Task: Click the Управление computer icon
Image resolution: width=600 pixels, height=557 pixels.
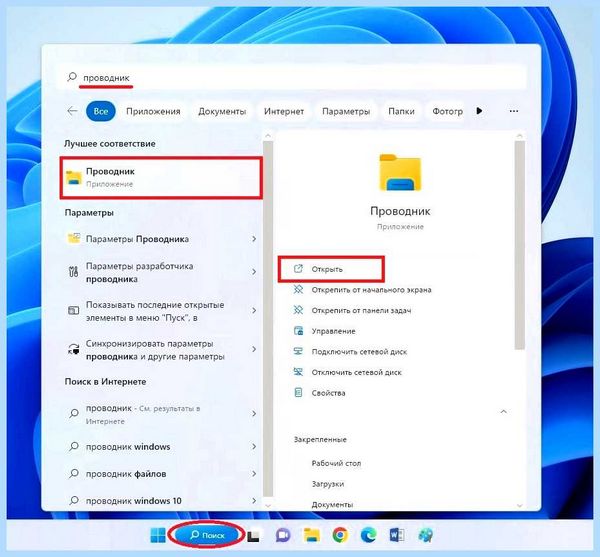Action: coord(298,331)
